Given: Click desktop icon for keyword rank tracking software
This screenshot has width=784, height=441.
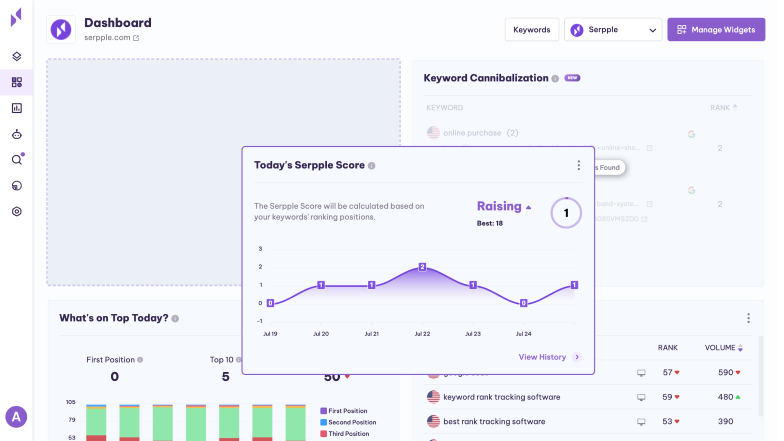Looking at the screenshot, I should 641,397.
